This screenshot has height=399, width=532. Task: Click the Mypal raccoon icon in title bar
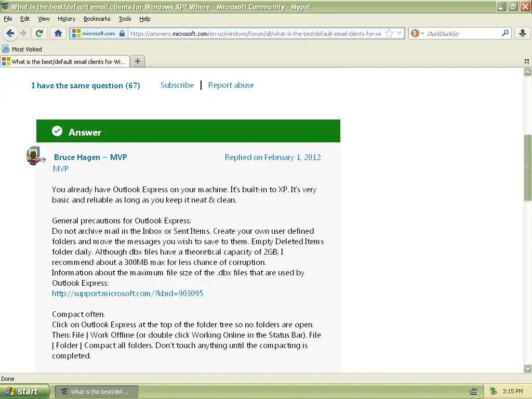5,6
